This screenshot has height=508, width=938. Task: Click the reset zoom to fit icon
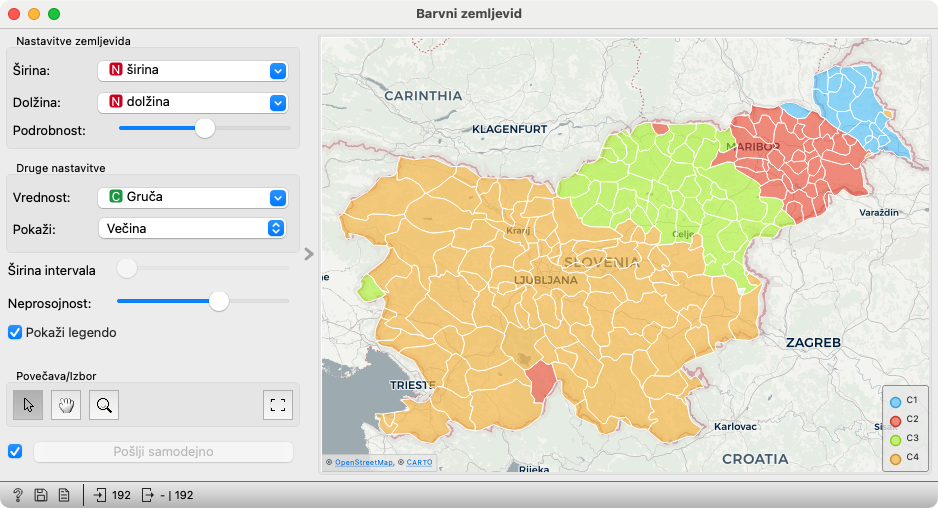pos(278,405)
